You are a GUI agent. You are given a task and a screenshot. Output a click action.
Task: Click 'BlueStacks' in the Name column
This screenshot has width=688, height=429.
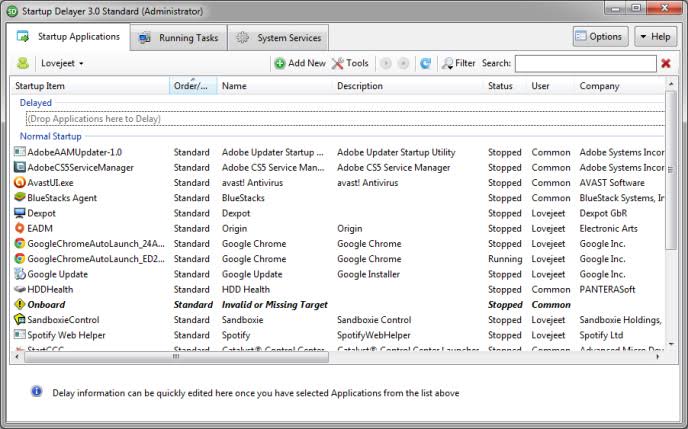pos(243,198)
